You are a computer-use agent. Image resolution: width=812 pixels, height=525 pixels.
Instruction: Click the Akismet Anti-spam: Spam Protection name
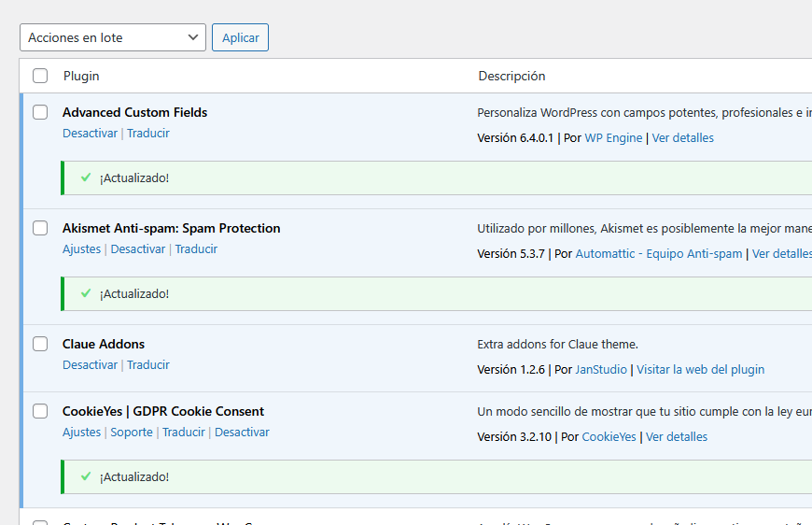pos(172,229)
